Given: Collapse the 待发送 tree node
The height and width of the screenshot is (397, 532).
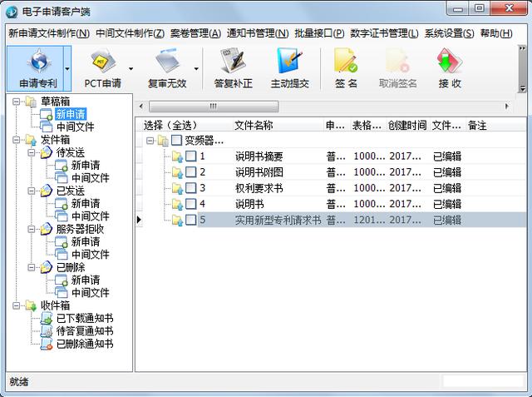Looking at the screenshot, I should [32, 152].
